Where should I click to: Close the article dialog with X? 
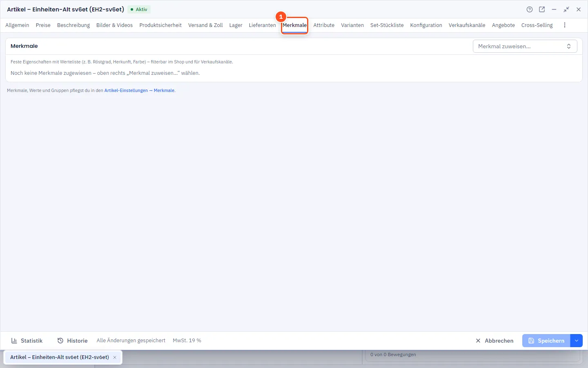click(x=579, y=9)
